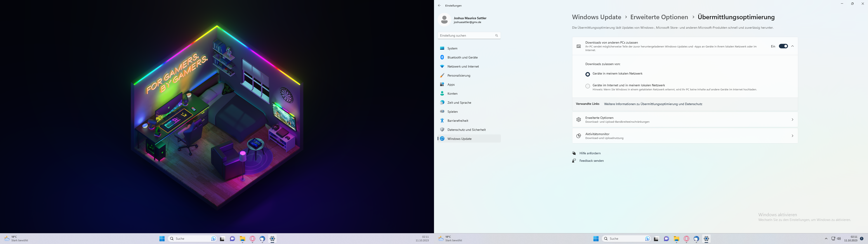Open weather widget on Settings monitor taskbar
This screenshot has width=868, height=244.
pyautogui.click(x=450, y=239)
